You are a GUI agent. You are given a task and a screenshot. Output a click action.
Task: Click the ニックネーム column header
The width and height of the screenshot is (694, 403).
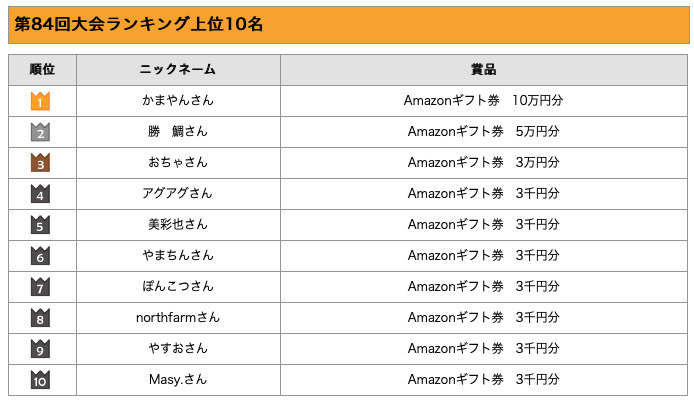click(178, 70)
